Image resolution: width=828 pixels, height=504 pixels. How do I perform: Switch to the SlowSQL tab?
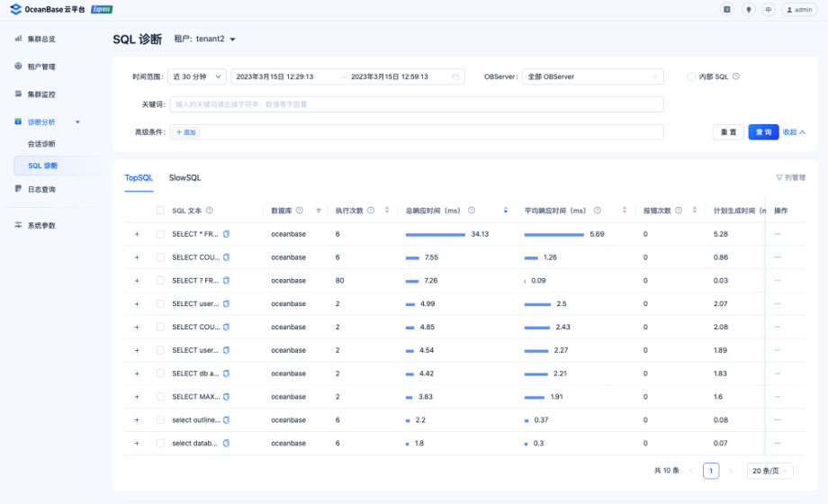click(x=184, y=178)
